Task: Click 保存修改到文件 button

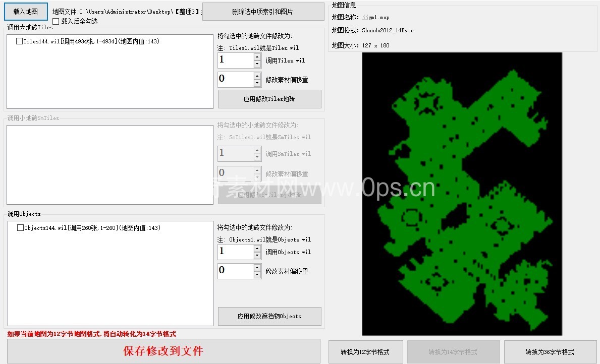Action: tap(163, 351)
